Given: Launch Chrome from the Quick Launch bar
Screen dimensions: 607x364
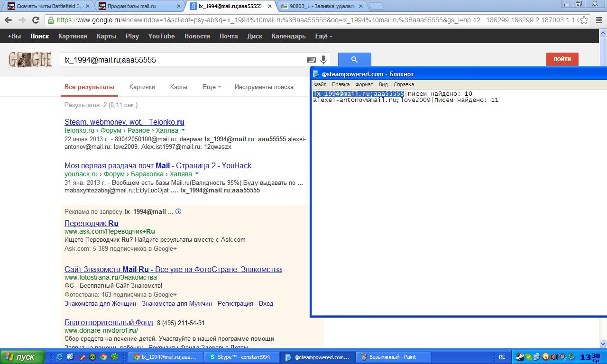Looking at the screenshot, I should (x=103, y=357).
